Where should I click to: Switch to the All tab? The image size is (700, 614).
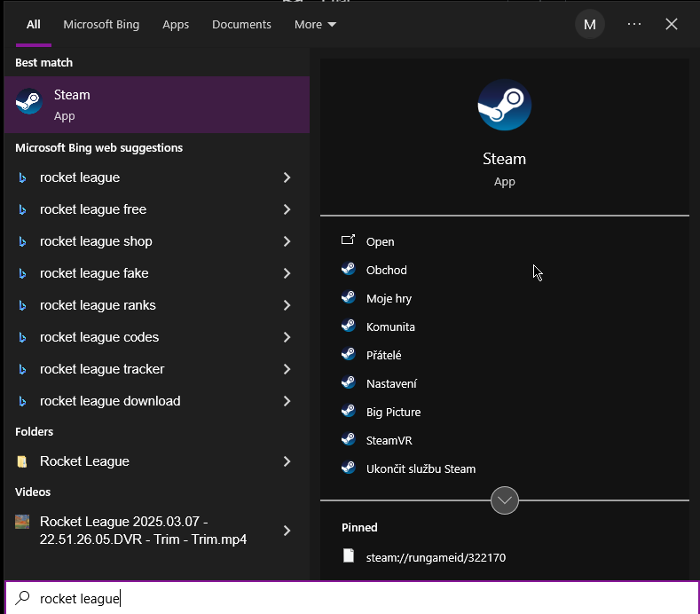tap(34, 24)
